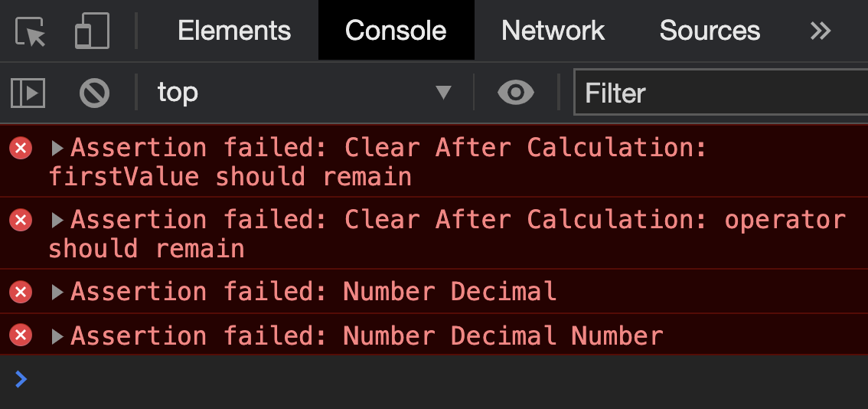Click the Filter input field

(720, 93)
